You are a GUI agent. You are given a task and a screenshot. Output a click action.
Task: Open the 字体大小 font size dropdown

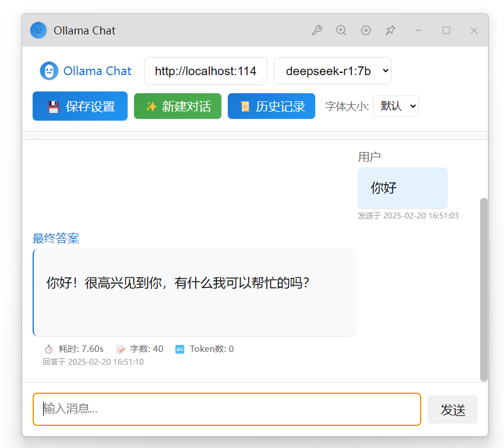[x=396, y=106]
